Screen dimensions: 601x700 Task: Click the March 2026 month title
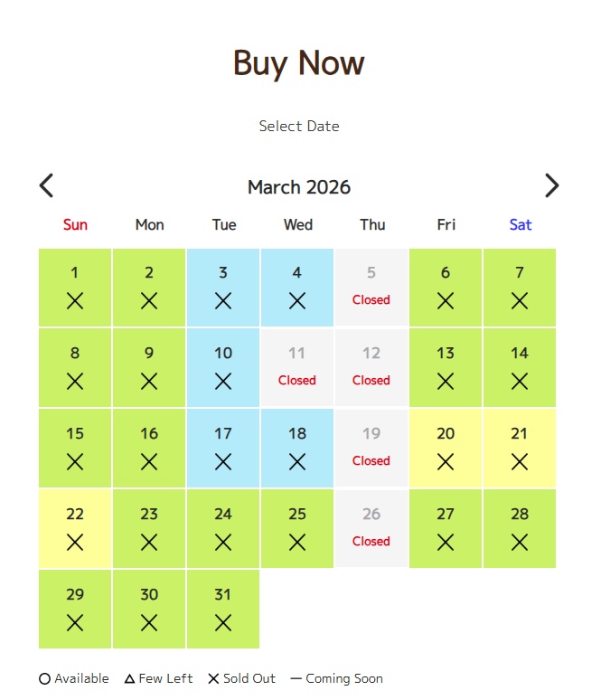click(299, 187)
